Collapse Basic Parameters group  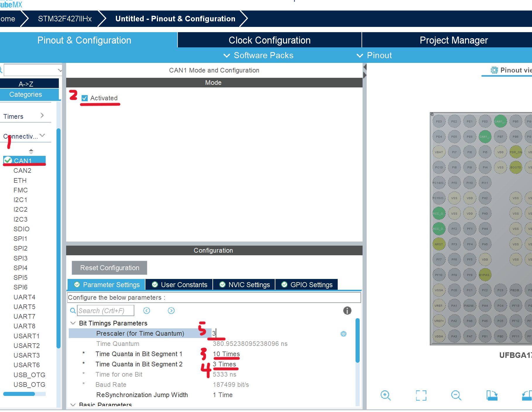click(x=73, y=405)
